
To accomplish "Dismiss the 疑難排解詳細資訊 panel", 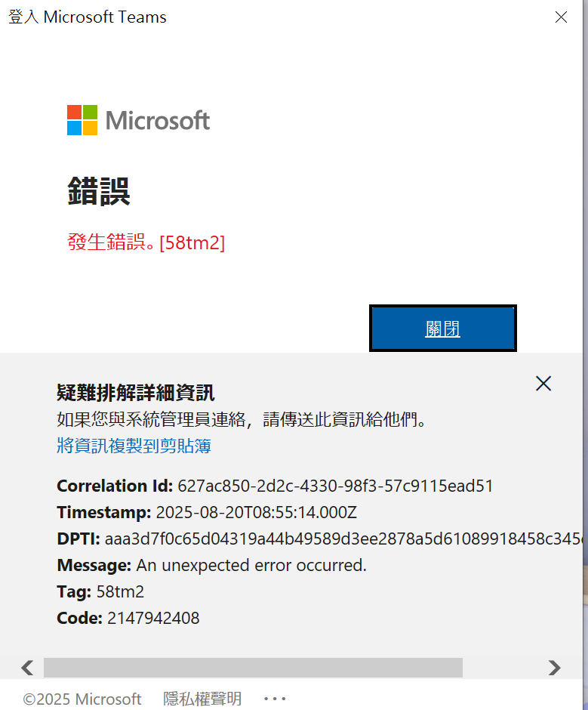I will pos(543,384).
